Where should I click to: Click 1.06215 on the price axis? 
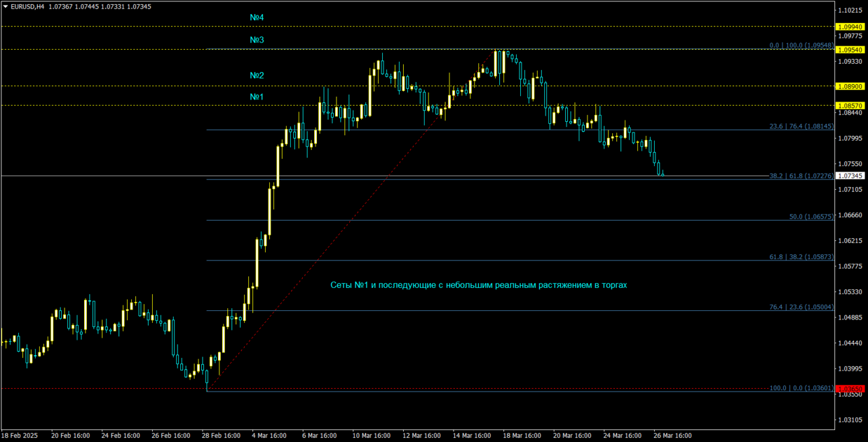click(x=851, y=241)
